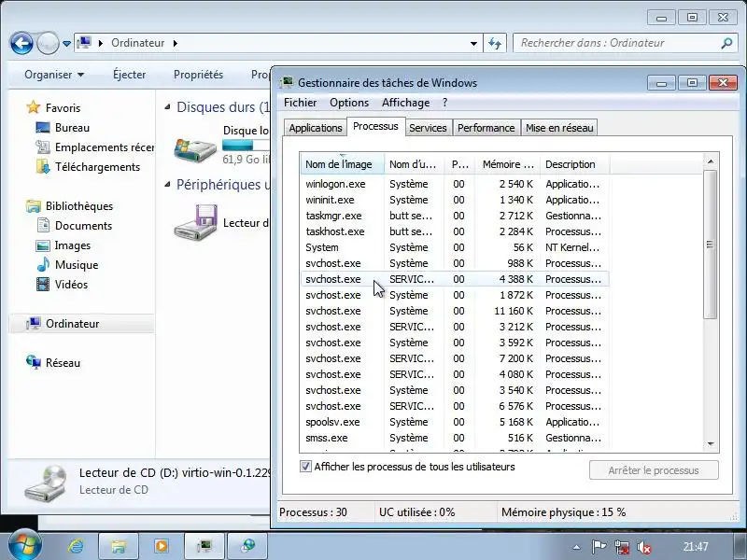
Task: Launch Internet Explorer from taskbar
Action: [76, 546]
